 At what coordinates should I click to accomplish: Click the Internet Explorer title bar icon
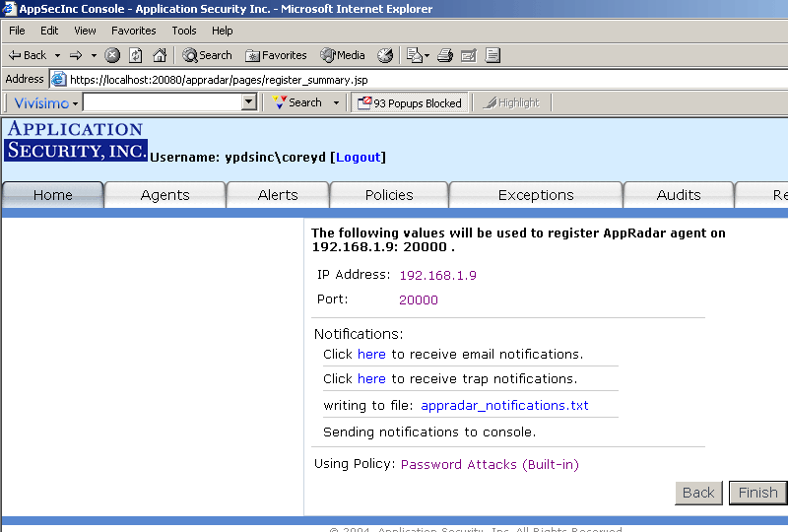click(x=9, y=9)
